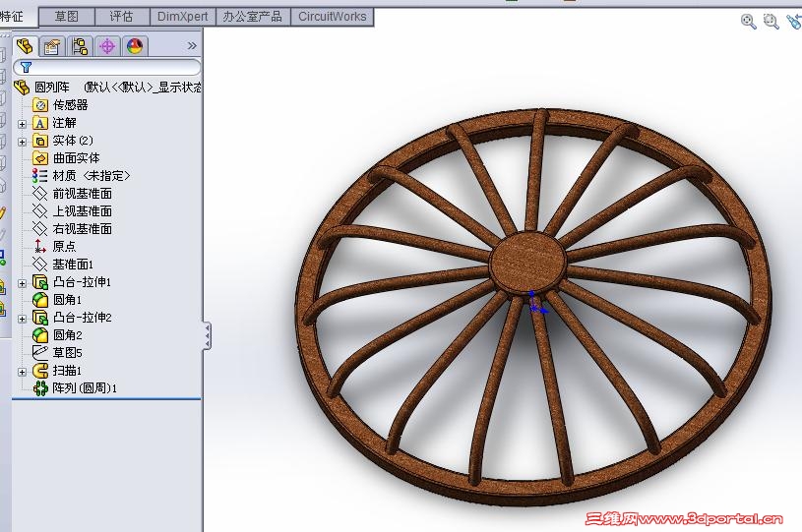Click the 前视基准面 label text
The width and height of the screenshot is (802, 532).
point(83,193)
